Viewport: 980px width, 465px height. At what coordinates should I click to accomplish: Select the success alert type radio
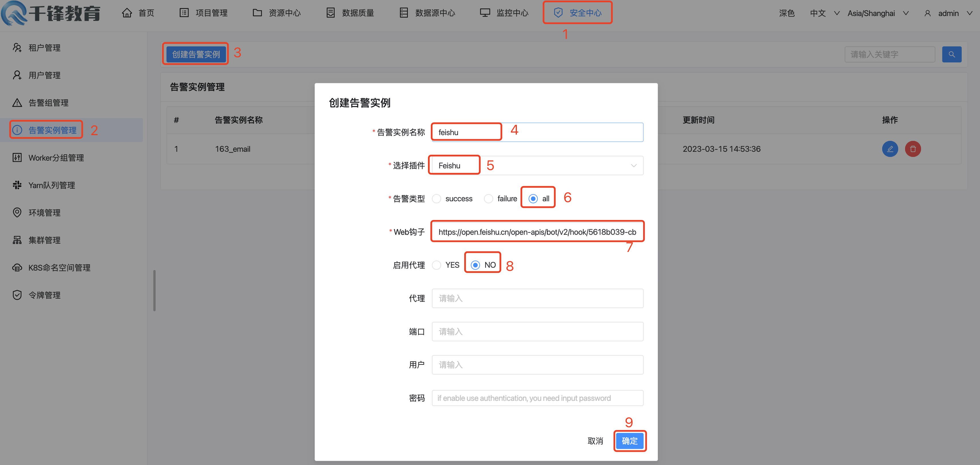point(436,199)
